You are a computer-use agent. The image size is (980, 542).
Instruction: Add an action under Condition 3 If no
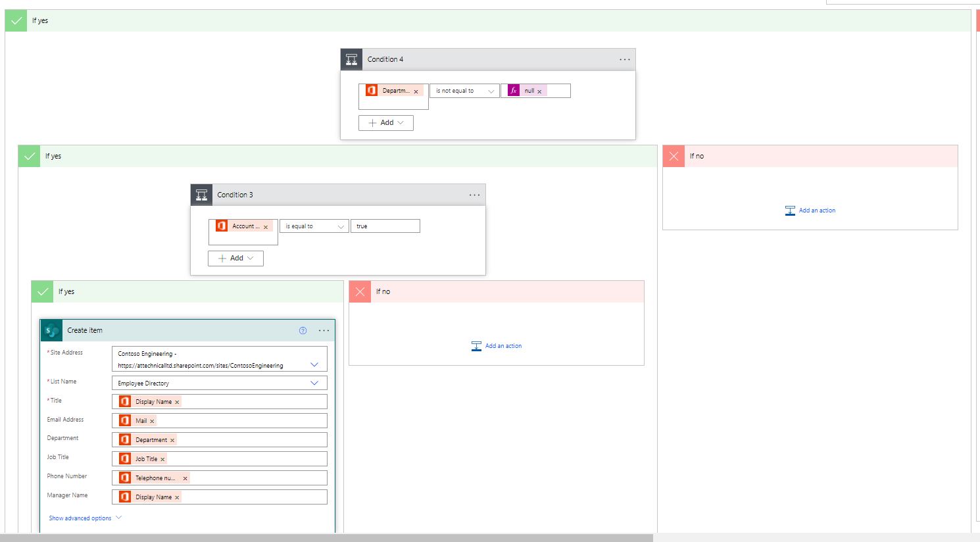tap(497, 346)
